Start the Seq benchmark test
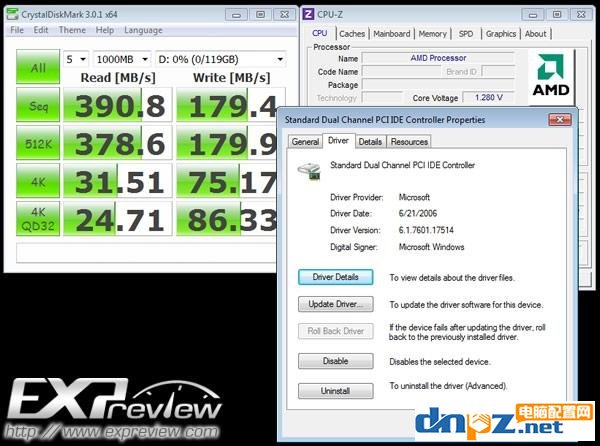Viewport: 600px width, 446px height. (38, 105)
